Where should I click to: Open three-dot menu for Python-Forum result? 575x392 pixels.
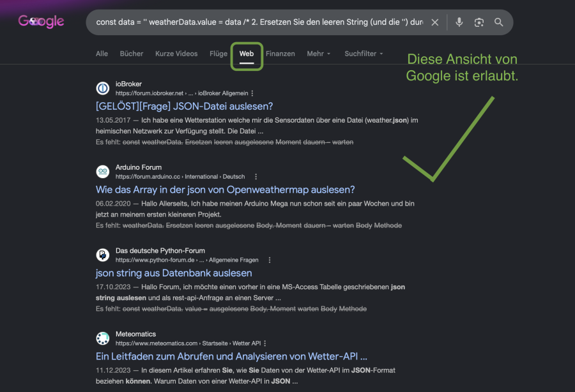click(x=270, y=260)
